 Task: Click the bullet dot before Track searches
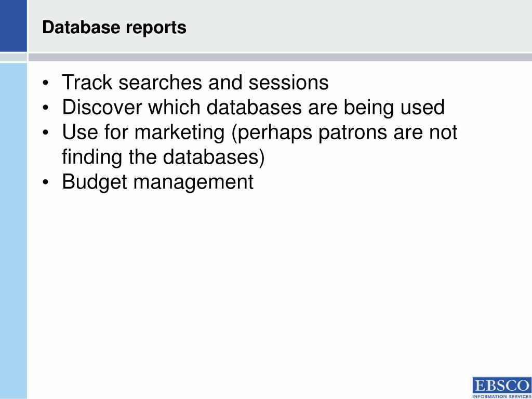(46, 84)
